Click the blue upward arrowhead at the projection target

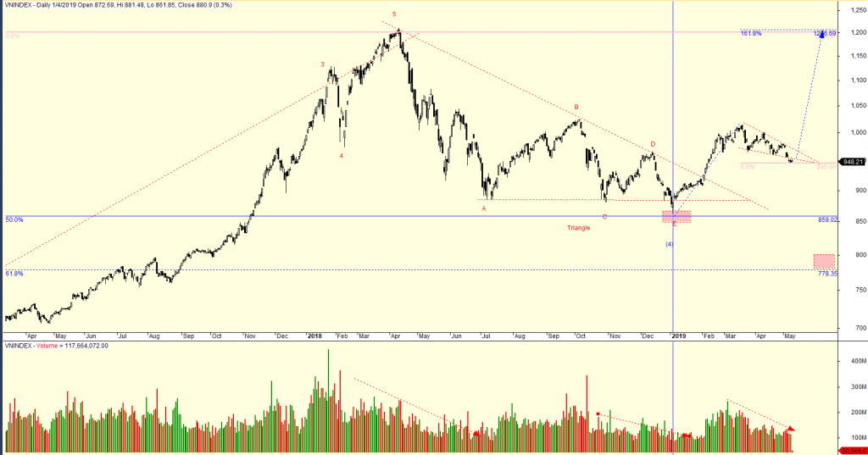click(821, 35)
